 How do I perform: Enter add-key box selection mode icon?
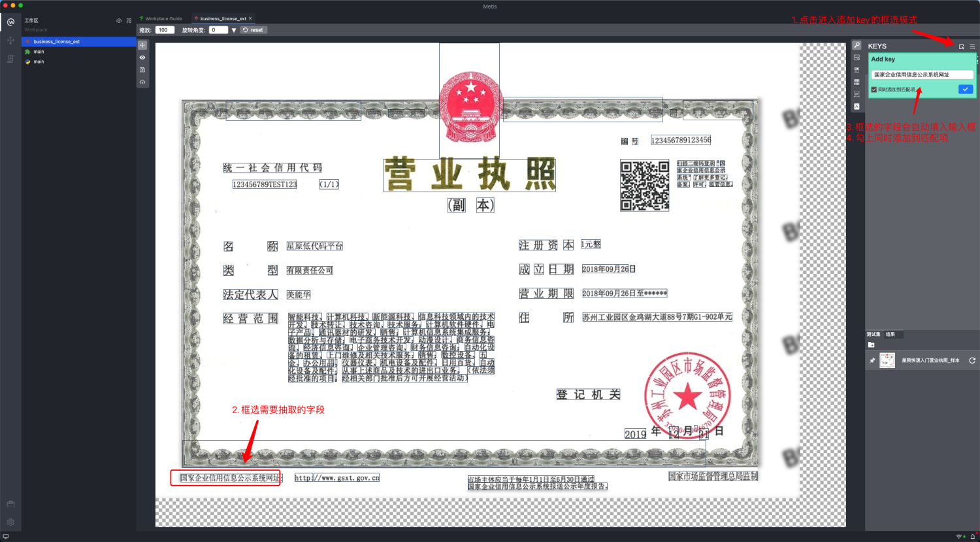pos(961,46)
